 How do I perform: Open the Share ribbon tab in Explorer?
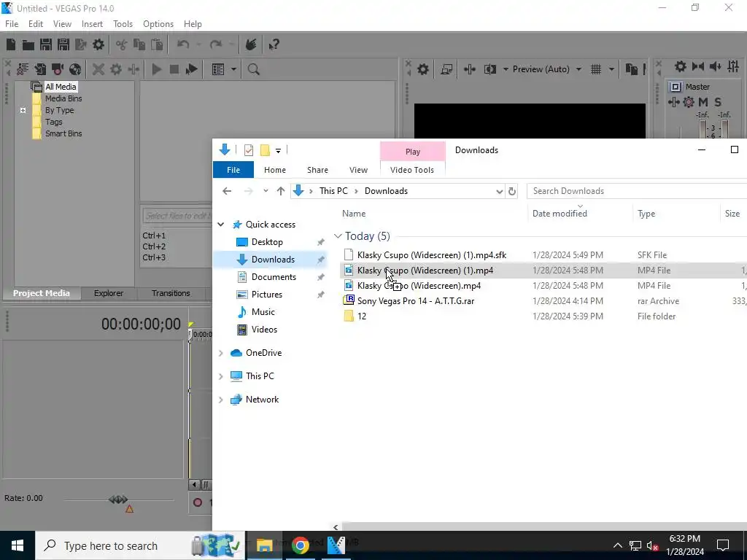318,170
